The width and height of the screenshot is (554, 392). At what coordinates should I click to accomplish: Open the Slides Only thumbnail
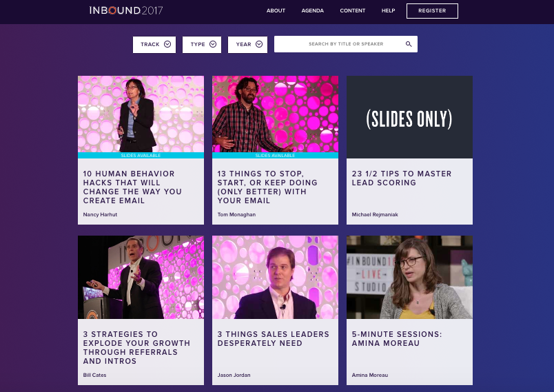[409, 117]
